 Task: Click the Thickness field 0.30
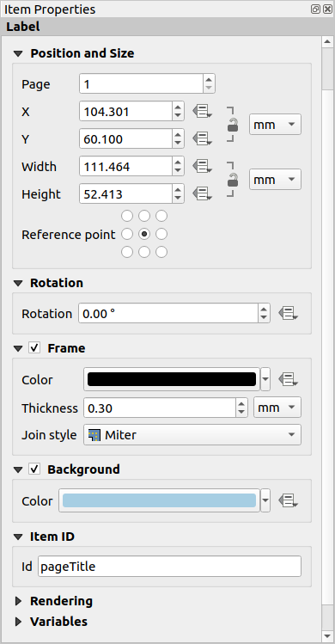click(160, 408)
